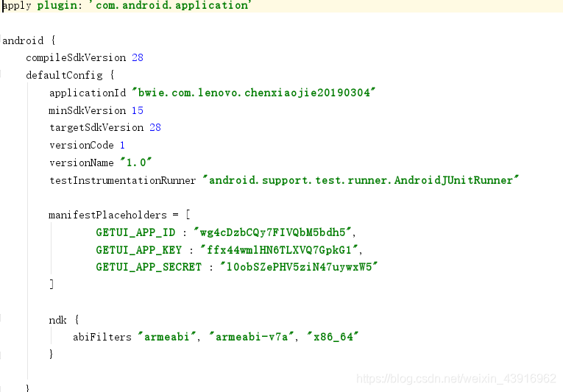Click the ffx44wmlHN6TLXVQ7GpkG1 string value
Viewport: 563px width, 392px height.
pyautogui.click(x=279, y=250)
